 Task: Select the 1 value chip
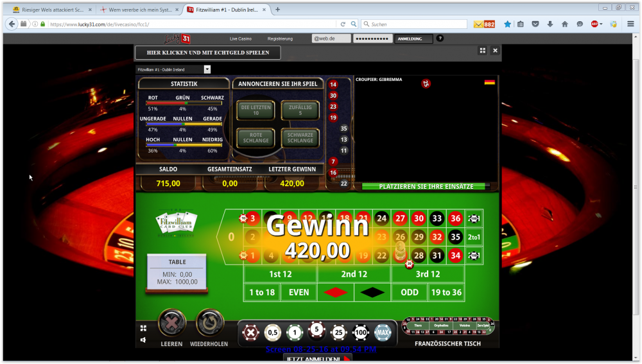click(295, 333)
